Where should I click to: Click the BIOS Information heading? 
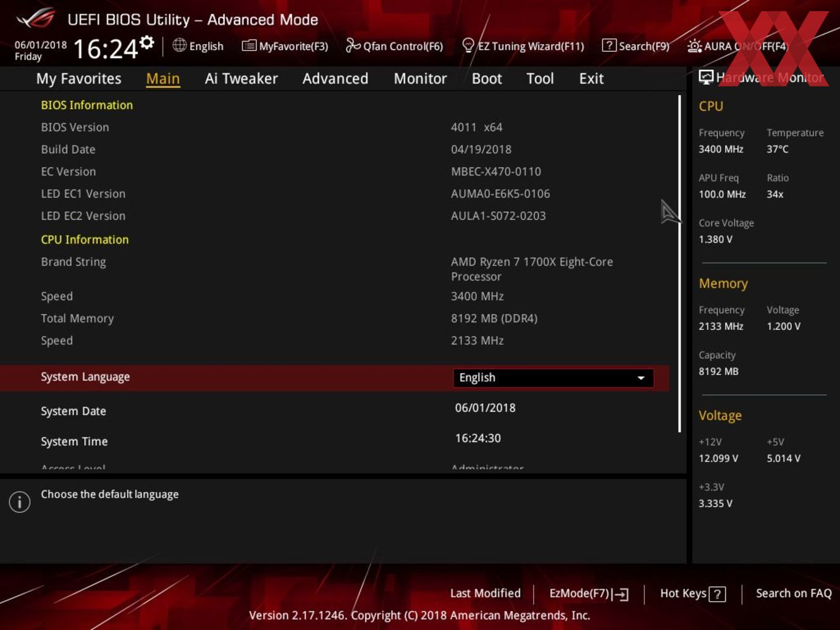click(87, 105)
